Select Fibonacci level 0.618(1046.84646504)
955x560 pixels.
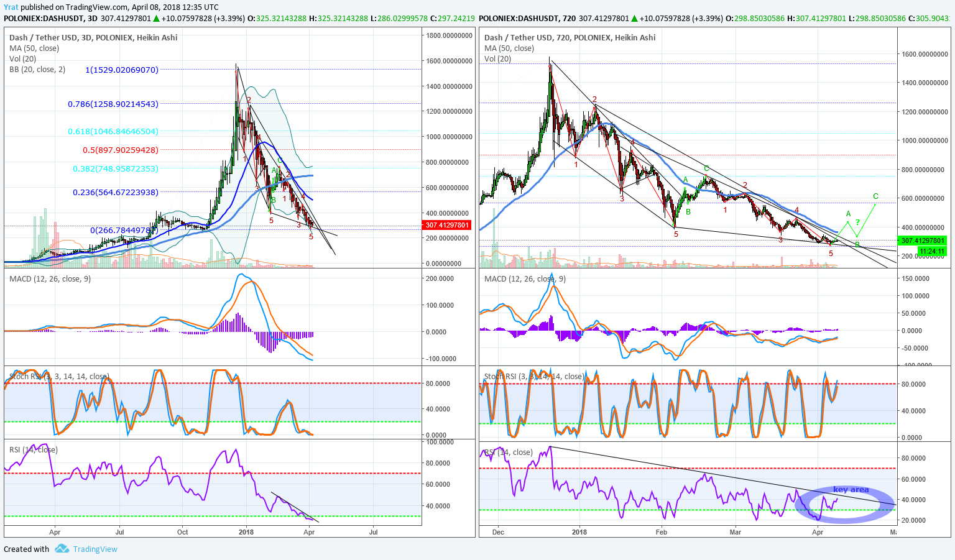point(113,131)
